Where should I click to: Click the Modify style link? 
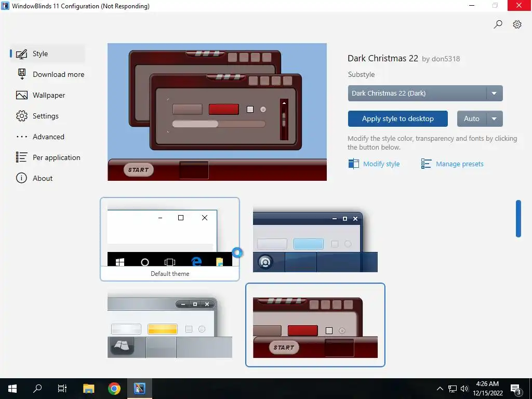pos(381,164)
